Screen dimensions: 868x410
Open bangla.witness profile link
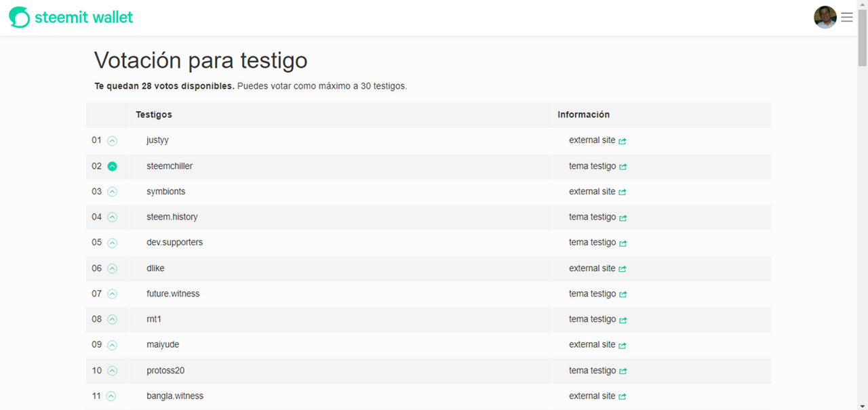175,396
